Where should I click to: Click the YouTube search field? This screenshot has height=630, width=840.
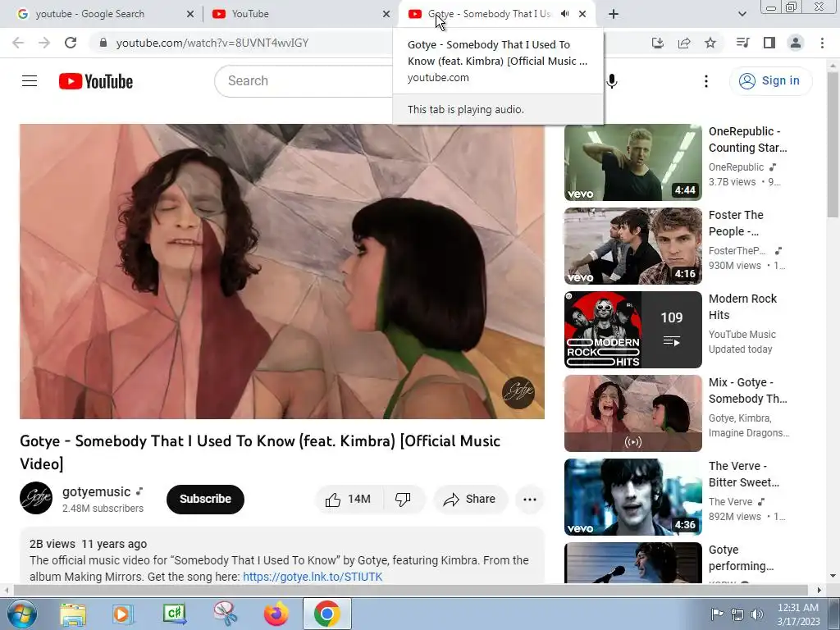point(305,81)
